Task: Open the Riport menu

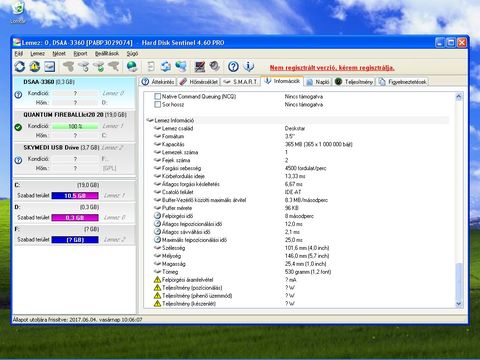Action: click(80, 53)
